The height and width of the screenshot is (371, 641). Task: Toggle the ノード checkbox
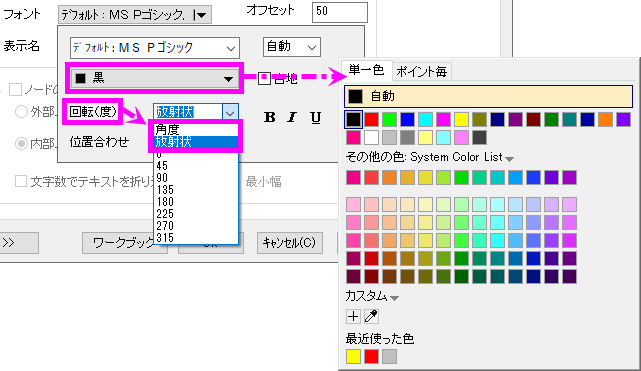(x=16, y=89)
